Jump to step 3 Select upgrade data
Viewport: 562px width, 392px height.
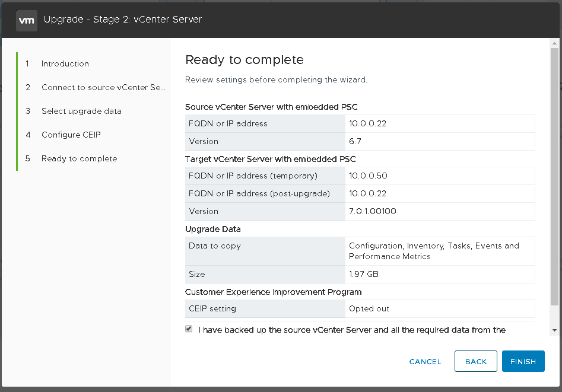pos(81,111)
